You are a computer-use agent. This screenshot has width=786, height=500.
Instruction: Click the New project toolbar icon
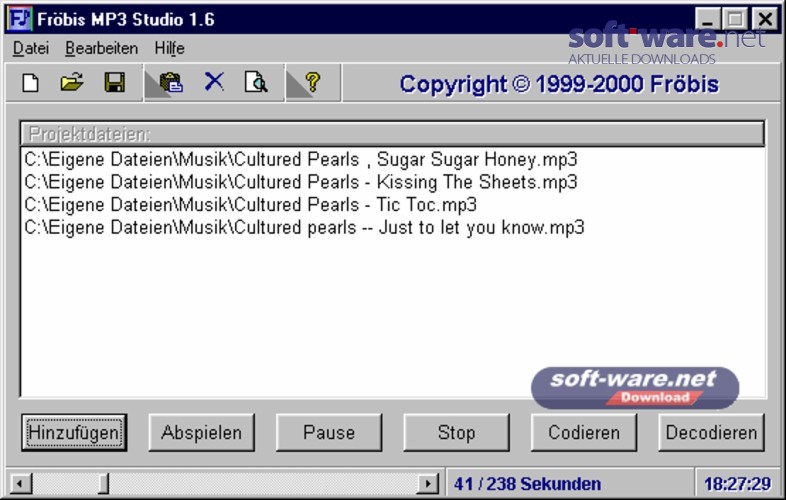tap(31, 83)
